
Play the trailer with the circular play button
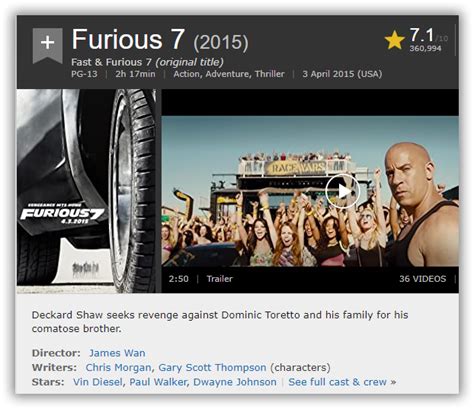pyautogui.click(x=343, y=191)
